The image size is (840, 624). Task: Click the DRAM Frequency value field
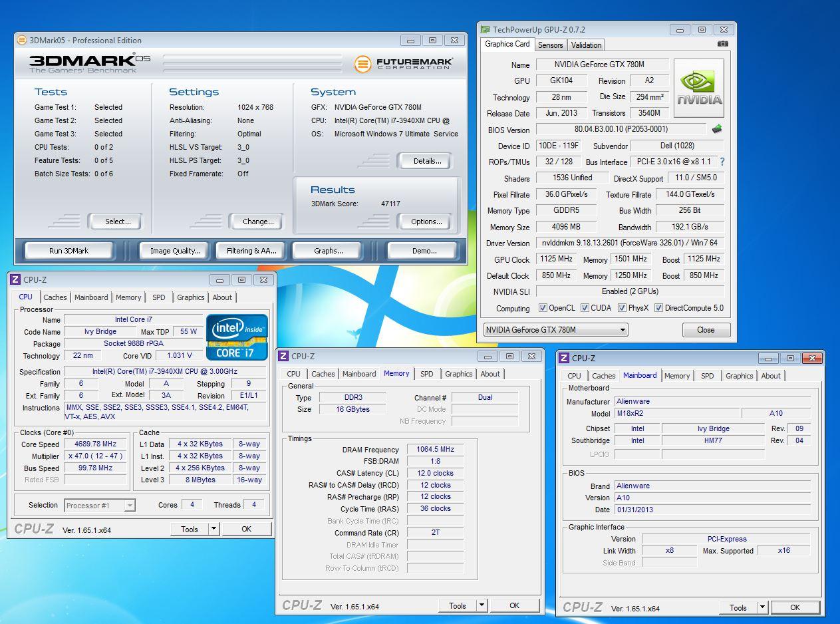[435, 450]
